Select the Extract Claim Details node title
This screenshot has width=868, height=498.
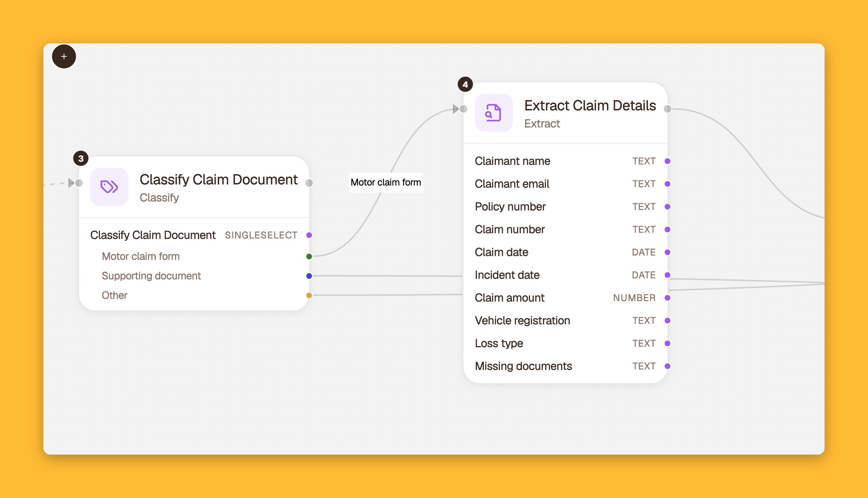[590, 105]
